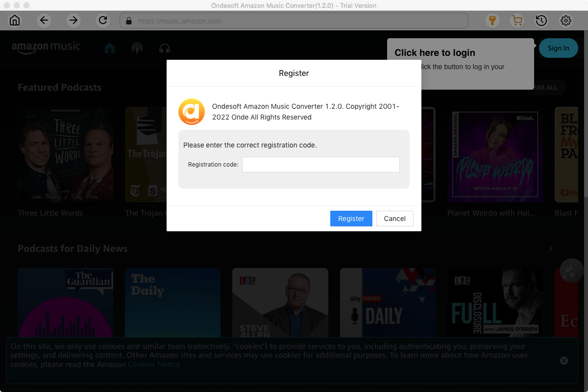588x392 pixels.
Task: Open the Cookies Notice link
Action: click(x=154, y=365)
